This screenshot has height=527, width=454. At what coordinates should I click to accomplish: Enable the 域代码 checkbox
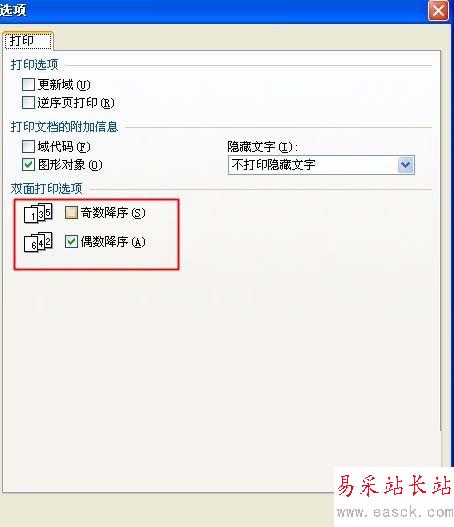28,147
